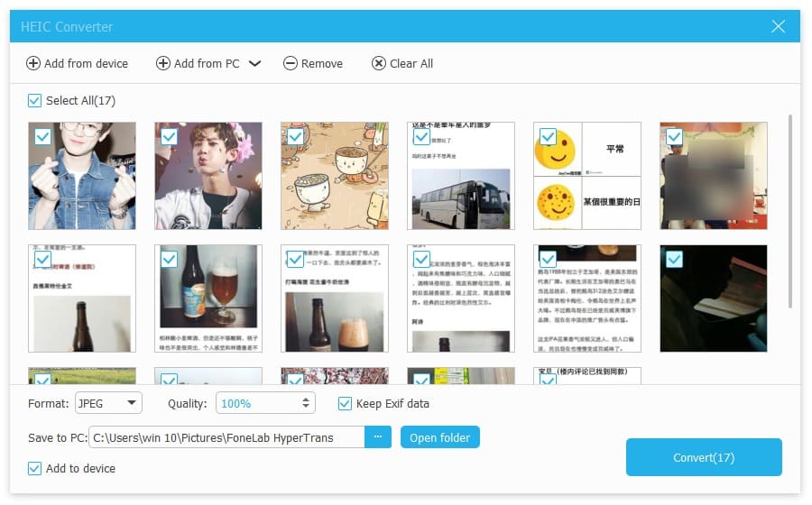Open the browse folder ellipsis button

click(x=378, y=437)
